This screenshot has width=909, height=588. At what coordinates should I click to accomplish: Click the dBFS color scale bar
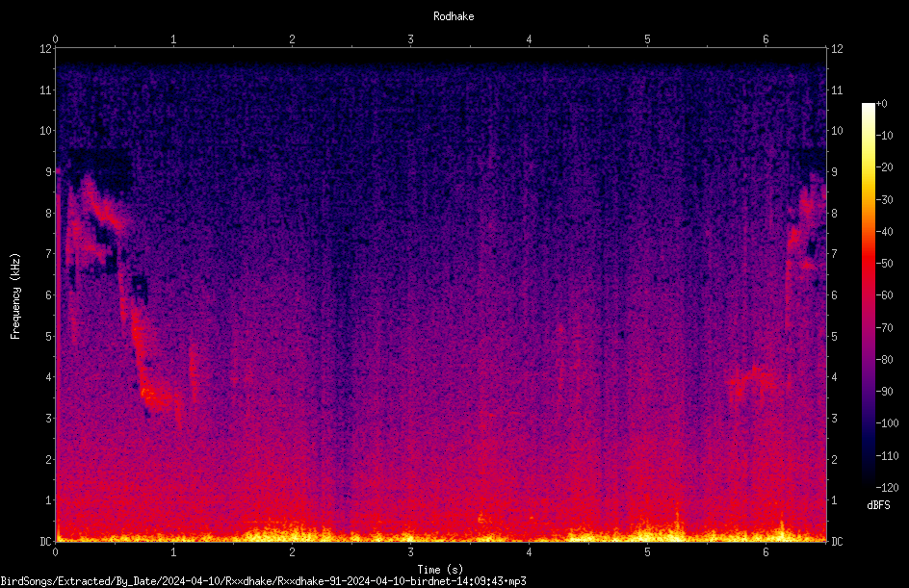[x=869, y=294]
